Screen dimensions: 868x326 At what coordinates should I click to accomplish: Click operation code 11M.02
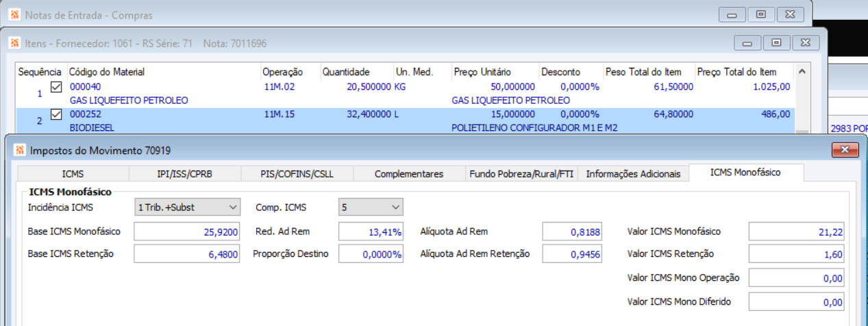279,87
